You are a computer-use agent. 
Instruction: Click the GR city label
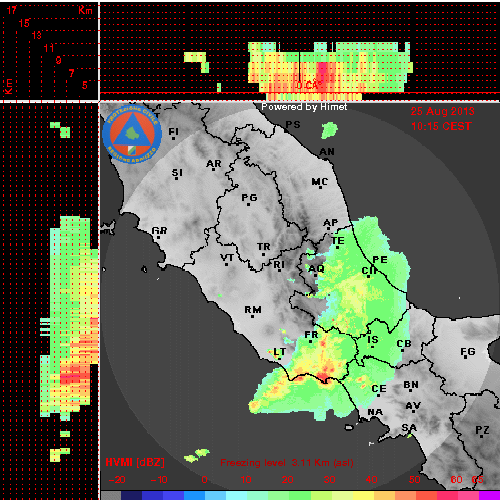159,231
